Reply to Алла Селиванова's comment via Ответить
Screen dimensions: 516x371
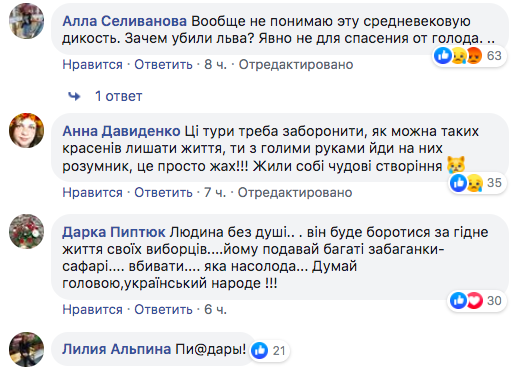[x=163, y=64]
